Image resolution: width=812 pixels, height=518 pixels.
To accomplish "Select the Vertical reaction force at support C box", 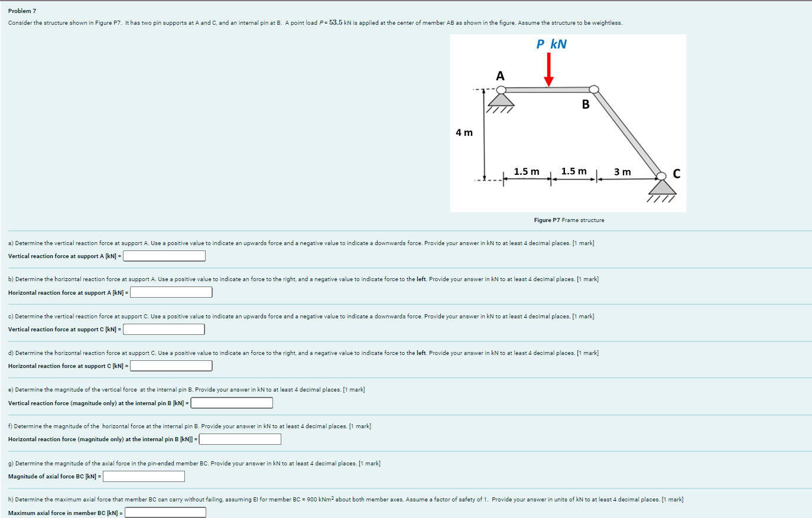I will tap(164, 329).
